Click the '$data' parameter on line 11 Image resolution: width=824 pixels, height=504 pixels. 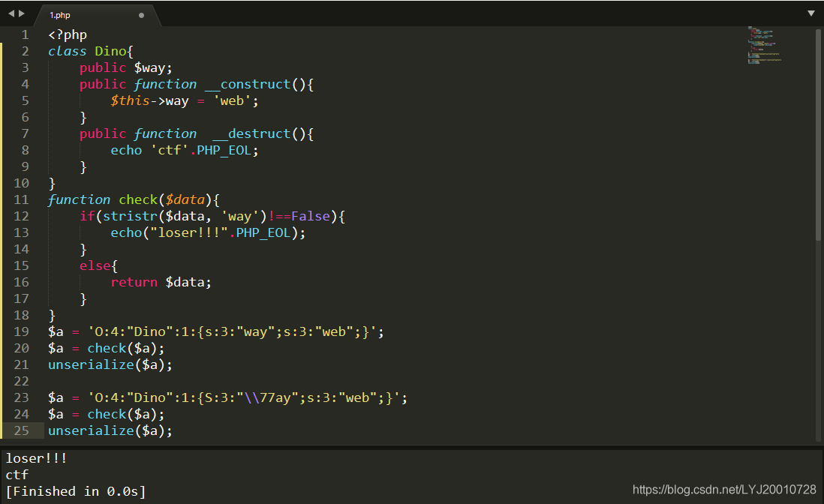(x=185, y=200)
